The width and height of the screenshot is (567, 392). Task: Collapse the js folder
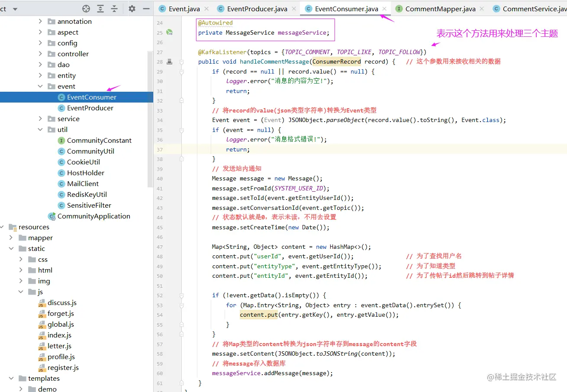click(21, 292)
